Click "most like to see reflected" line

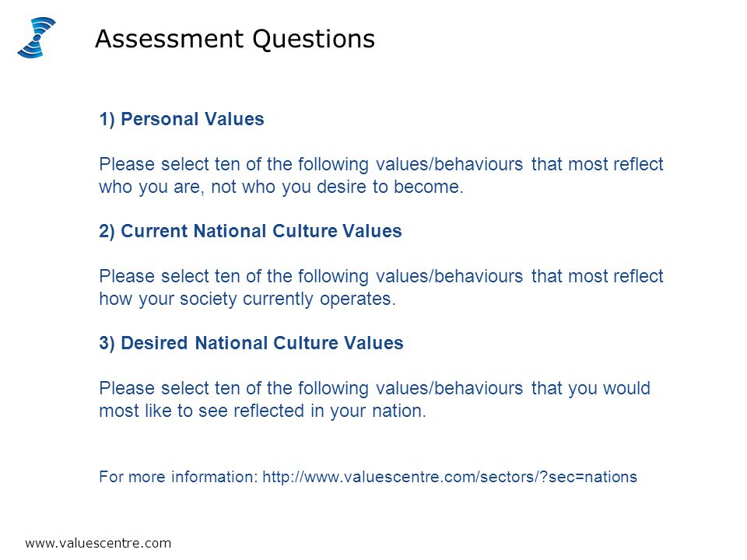click(x=262, y=411)
